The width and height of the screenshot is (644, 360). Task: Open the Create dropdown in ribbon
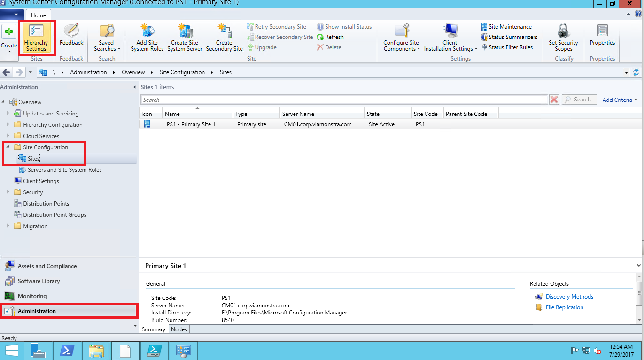point(9,39)
